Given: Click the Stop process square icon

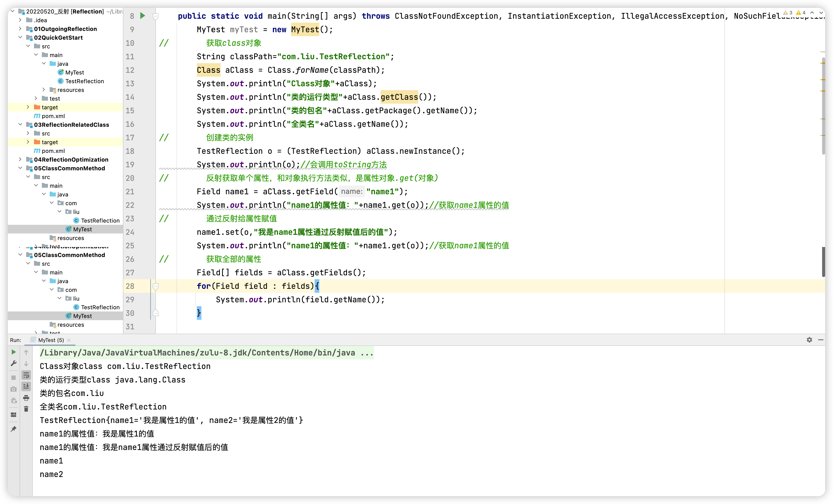Looking at the screenshot, I should tap(14, 377).
